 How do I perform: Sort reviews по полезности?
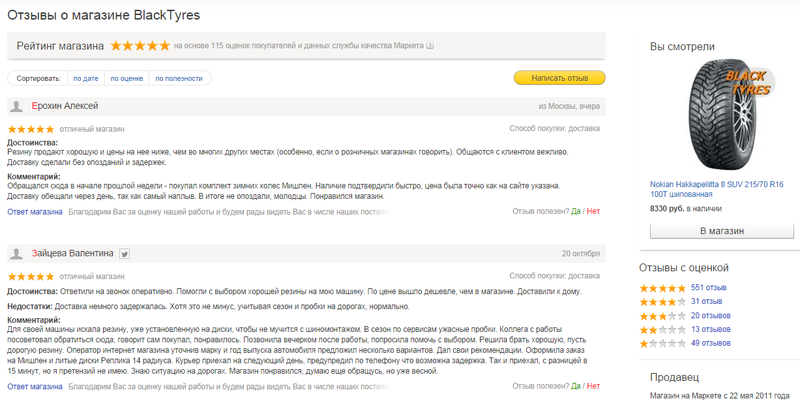[x=179, y=79]
